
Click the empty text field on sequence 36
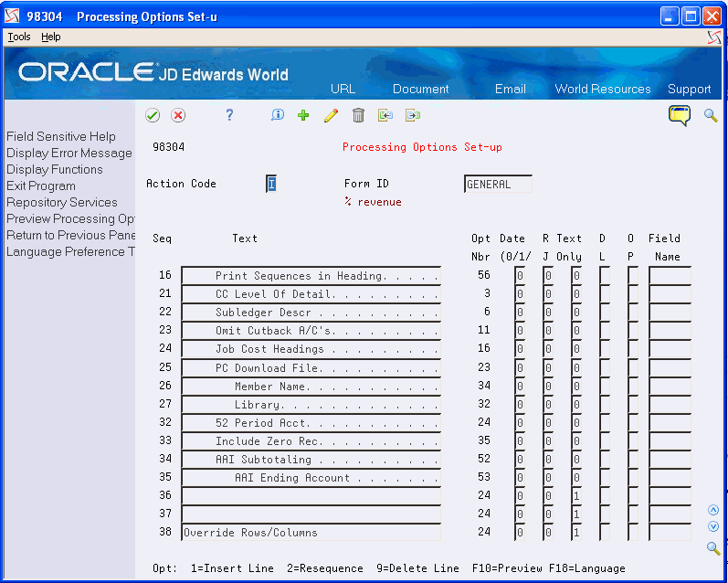[x=311, y=495]
